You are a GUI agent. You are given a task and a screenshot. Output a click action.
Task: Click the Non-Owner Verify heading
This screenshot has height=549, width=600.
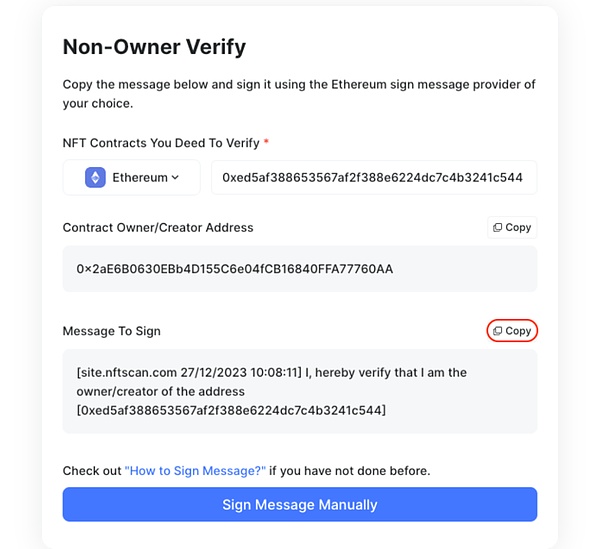[154, 47]
